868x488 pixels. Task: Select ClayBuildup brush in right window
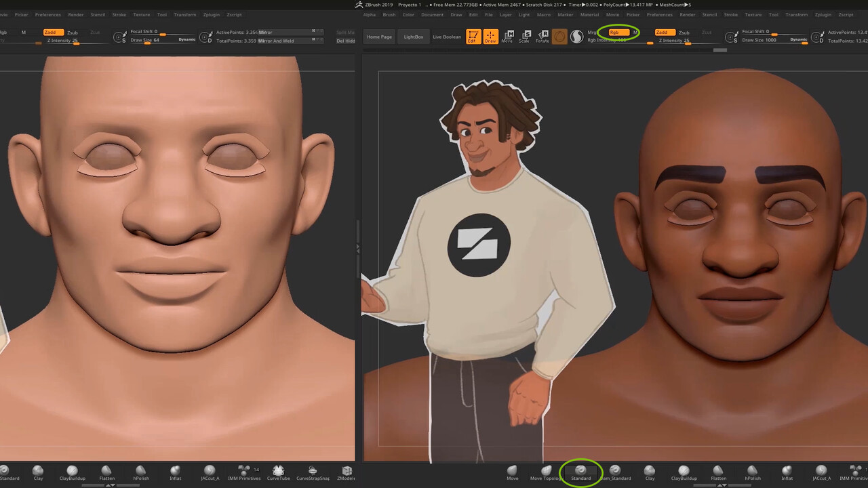pyautogui.click(x=684, y=473)
